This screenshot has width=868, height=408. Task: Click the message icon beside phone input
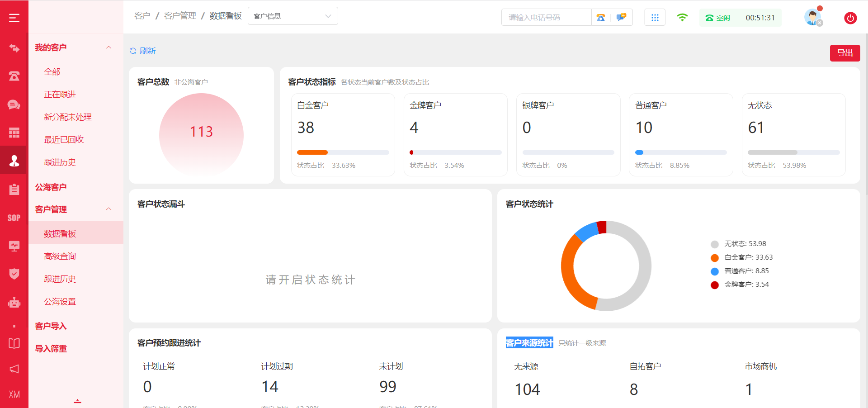[x=621, y=18]
